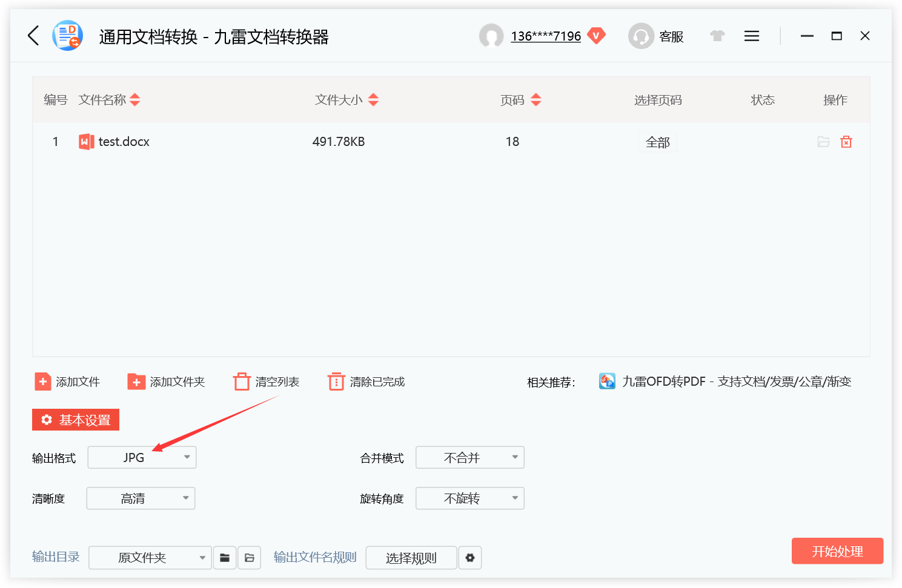Select the 基本设置 tab
Screen dimensions: 902x588
(x=76, y=420)
